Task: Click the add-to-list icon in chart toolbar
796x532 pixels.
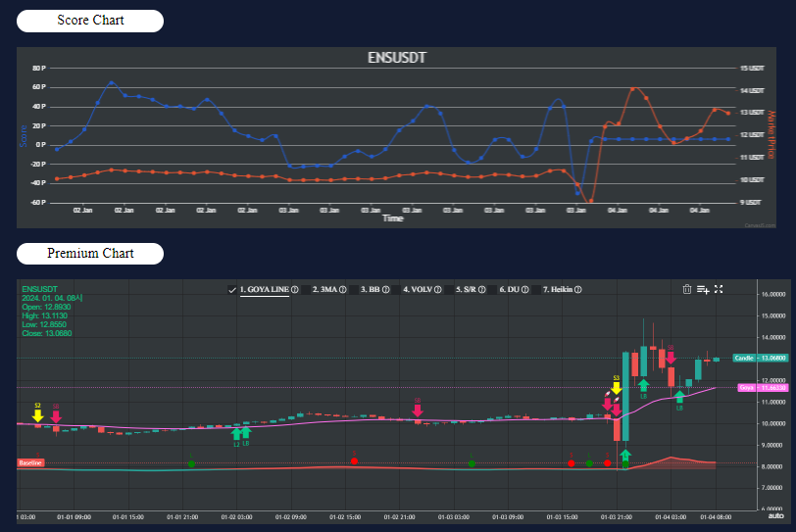Action: point(703,289)
